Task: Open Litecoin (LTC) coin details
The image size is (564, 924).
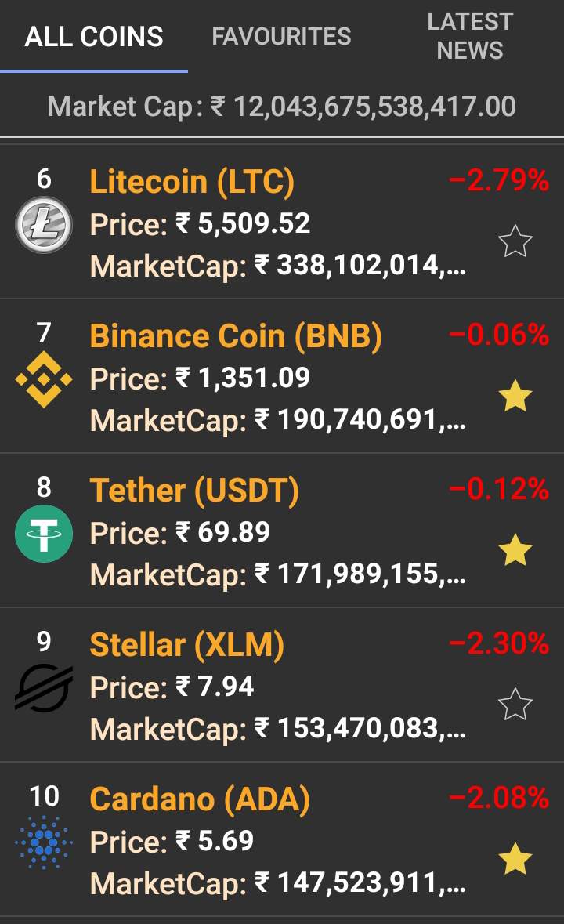Action: [x=192, y=182]
